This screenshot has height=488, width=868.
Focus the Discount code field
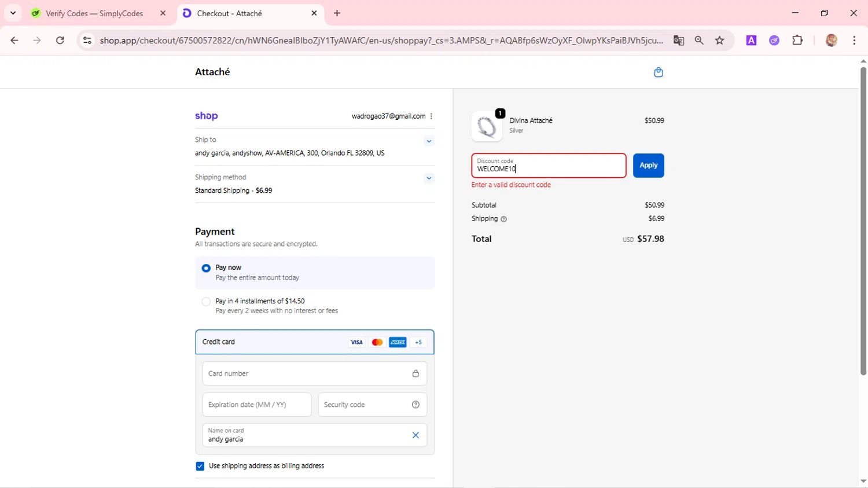(549, 166)
